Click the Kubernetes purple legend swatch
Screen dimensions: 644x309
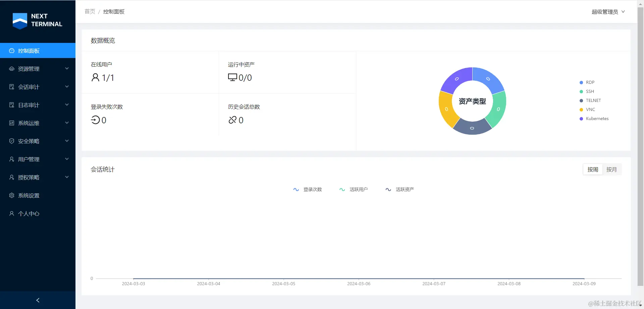581,119
